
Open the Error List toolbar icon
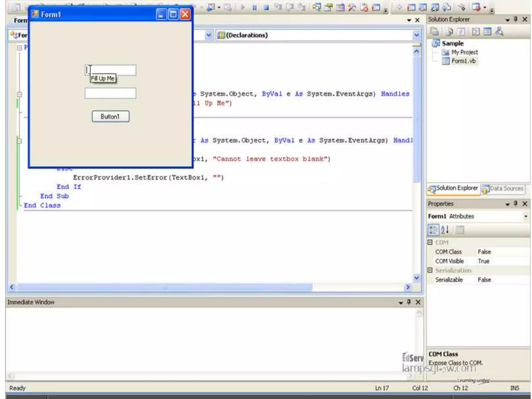point(364,7)
